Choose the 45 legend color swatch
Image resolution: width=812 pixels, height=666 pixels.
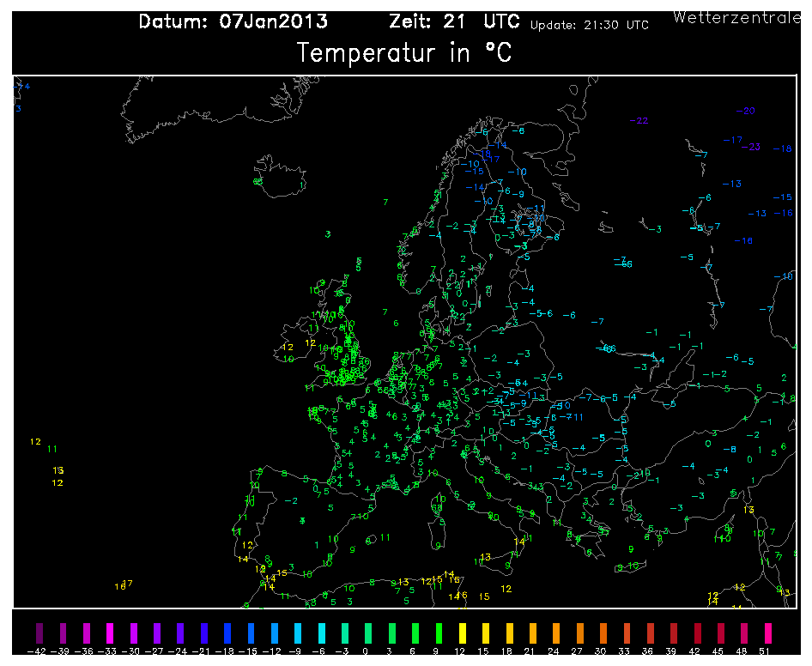click(x=721, y=633)
